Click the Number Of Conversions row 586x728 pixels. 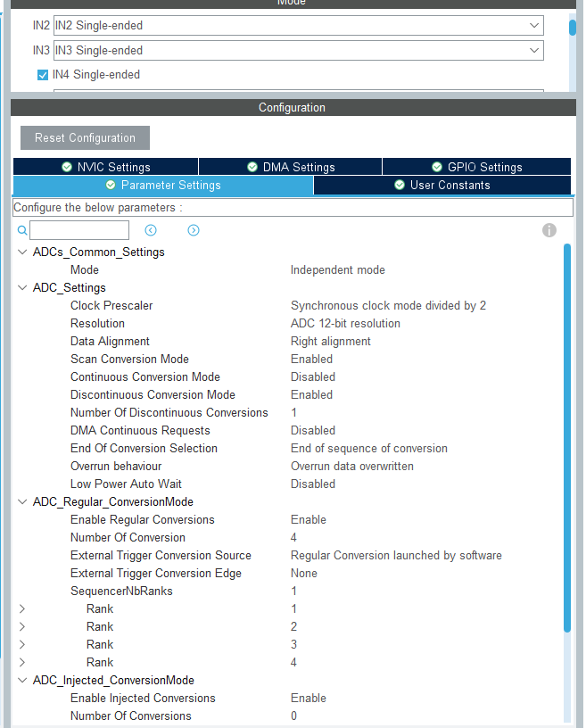coord(288,716)
